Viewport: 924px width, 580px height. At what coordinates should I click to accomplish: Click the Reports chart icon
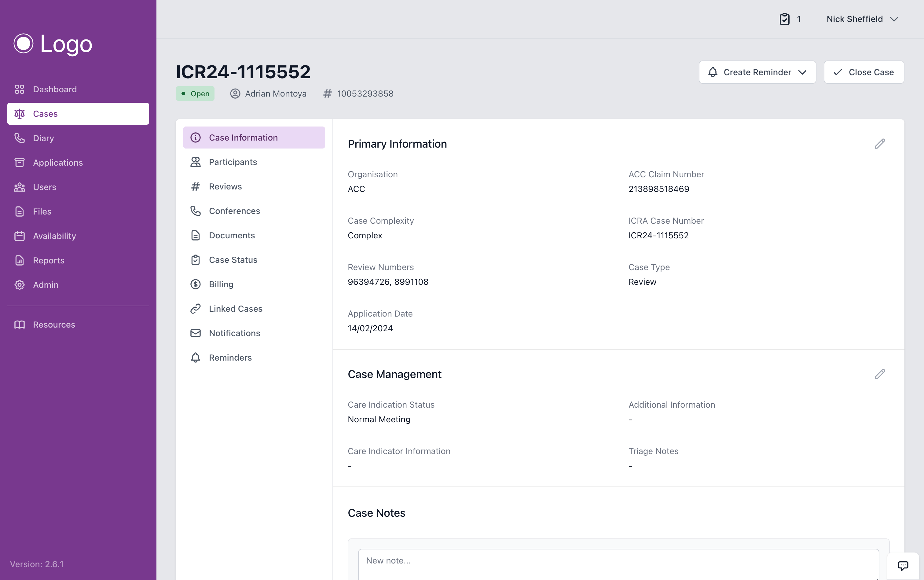point(20,260)
